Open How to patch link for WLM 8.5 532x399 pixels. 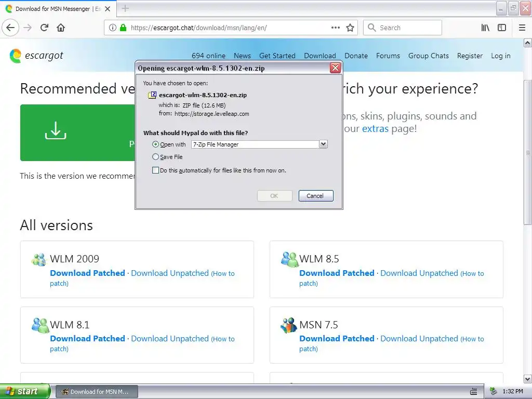coord(472,273)
